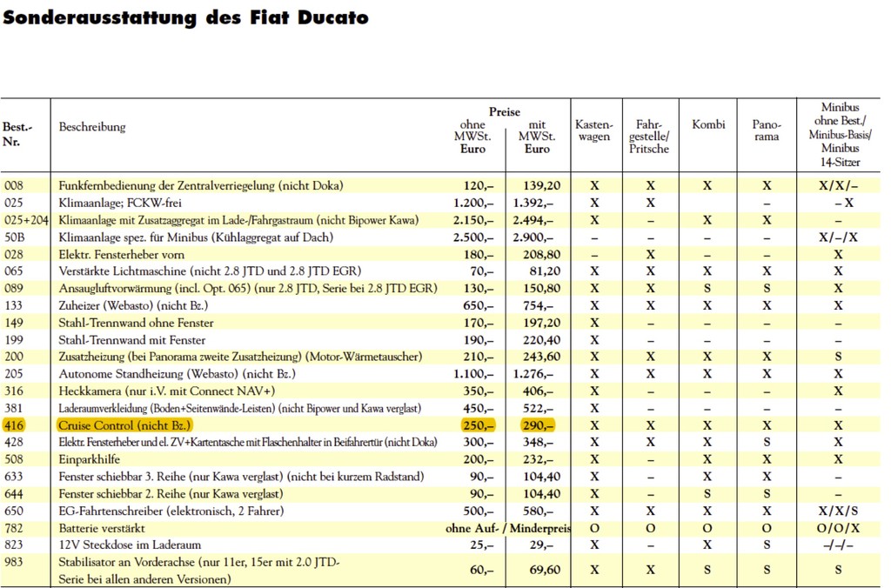
Task: Select the price "29,–"
Action: [541, 545]
